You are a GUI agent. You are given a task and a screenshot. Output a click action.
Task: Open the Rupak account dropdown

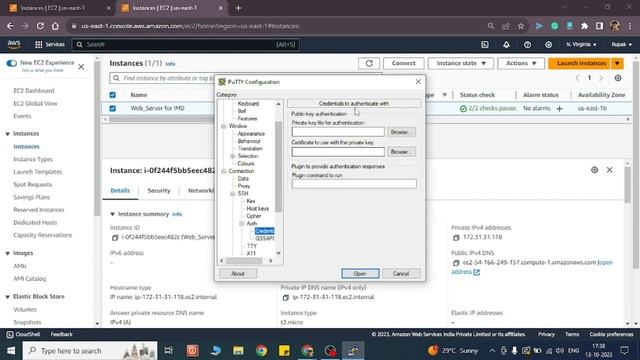(x=621, y=44)
